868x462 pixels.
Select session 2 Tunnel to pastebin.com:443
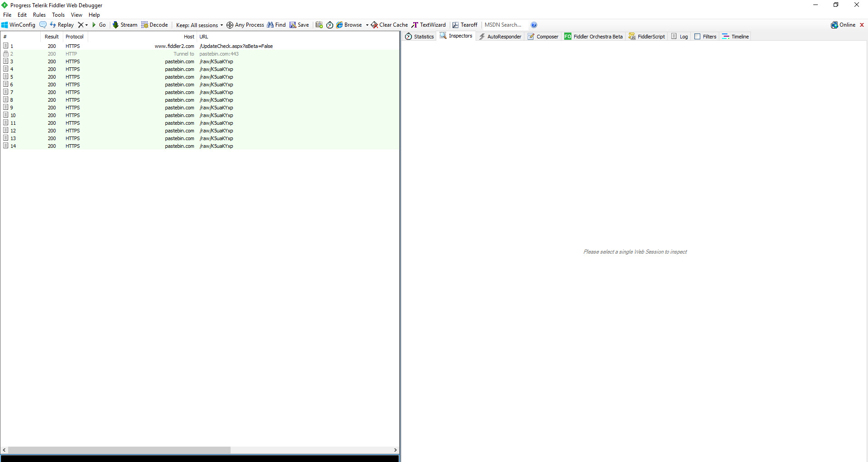tap(200, 54)
